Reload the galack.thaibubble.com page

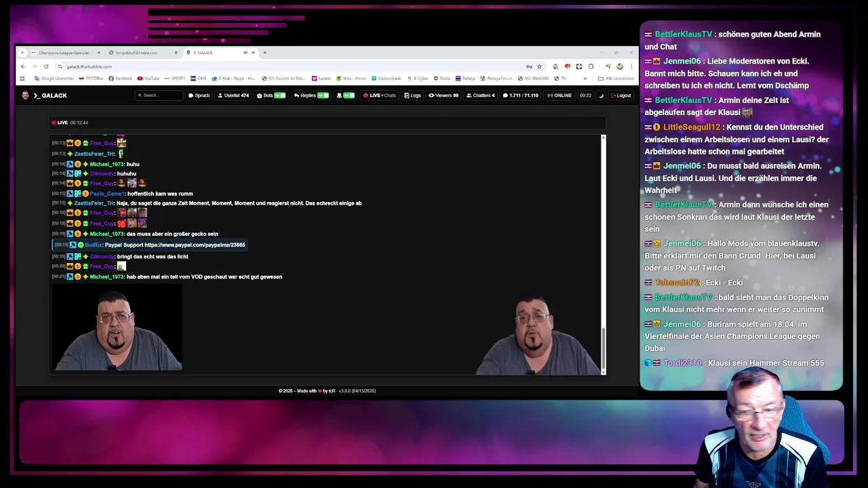[46, 66]
